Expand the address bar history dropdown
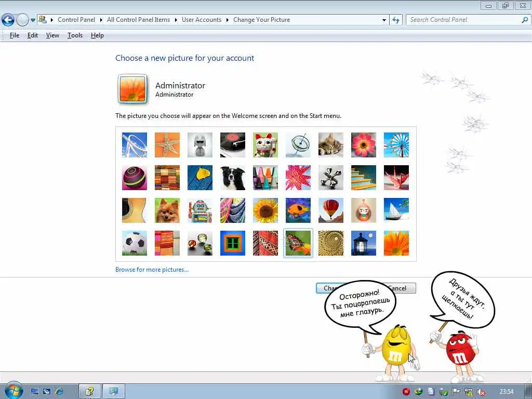This screenshot has width=532, height=399. point(384,20)
